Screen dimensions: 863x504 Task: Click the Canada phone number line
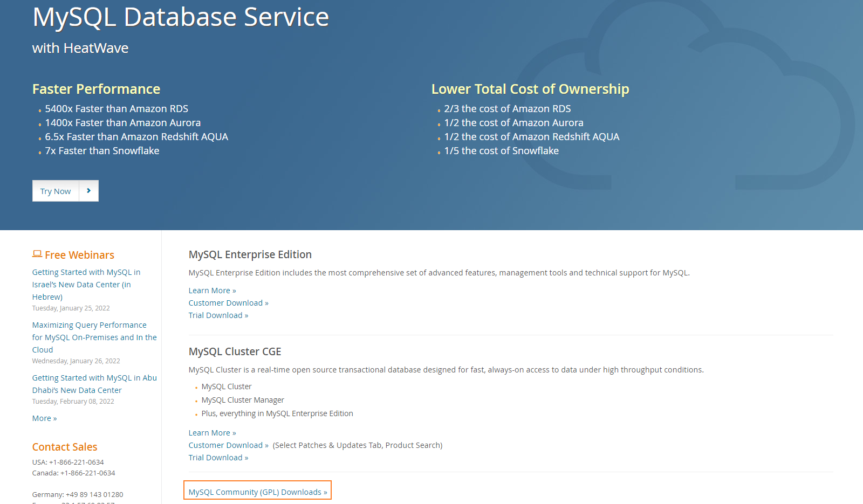pyautogui.click(x=74, y=473)
